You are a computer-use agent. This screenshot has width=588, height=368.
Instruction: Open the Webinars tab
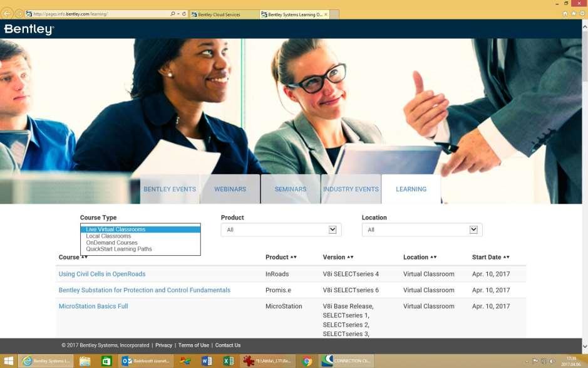(230, 189)
